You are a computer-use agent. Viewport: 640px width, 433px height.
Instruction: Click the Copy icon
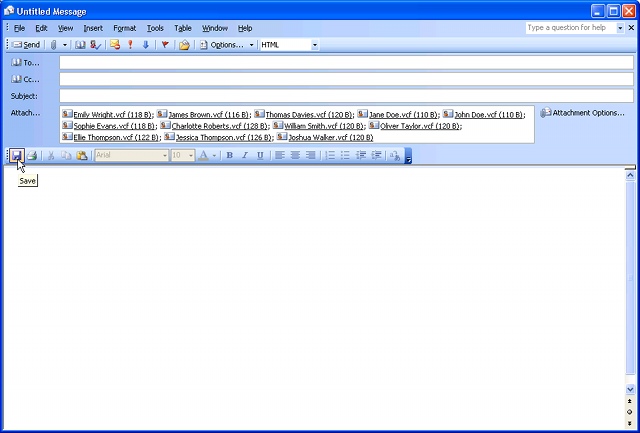(x=66, y=155)
